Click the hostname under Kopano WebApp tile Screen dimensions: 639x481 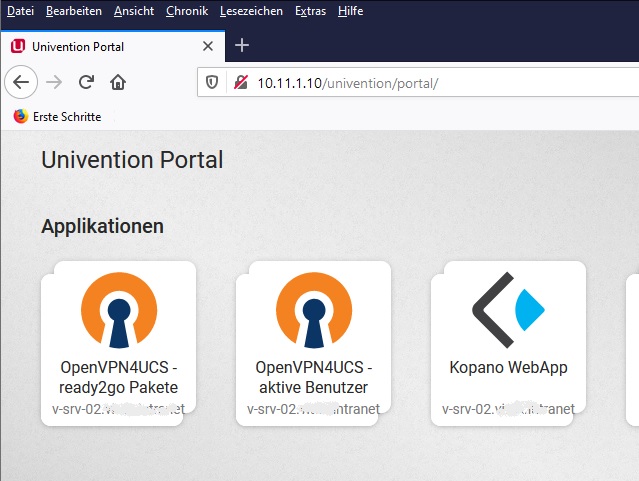[x=508, y=409]
